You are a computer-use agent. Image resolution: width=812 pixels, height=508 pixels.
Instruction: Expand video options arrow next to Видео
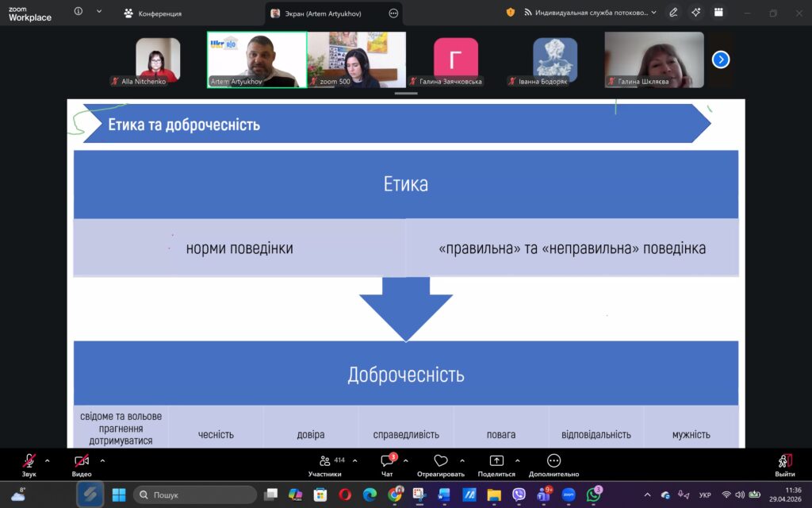click(102, 460)
